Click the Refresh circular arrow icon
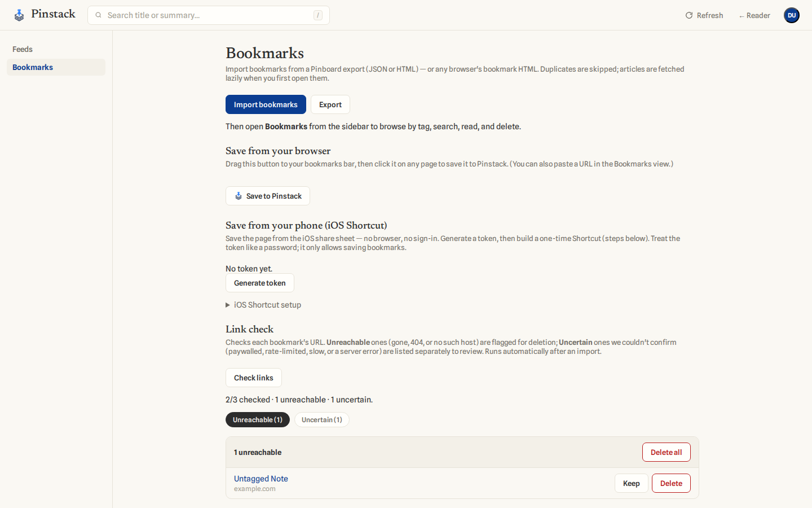812x508 pixels. click(689, 15)
